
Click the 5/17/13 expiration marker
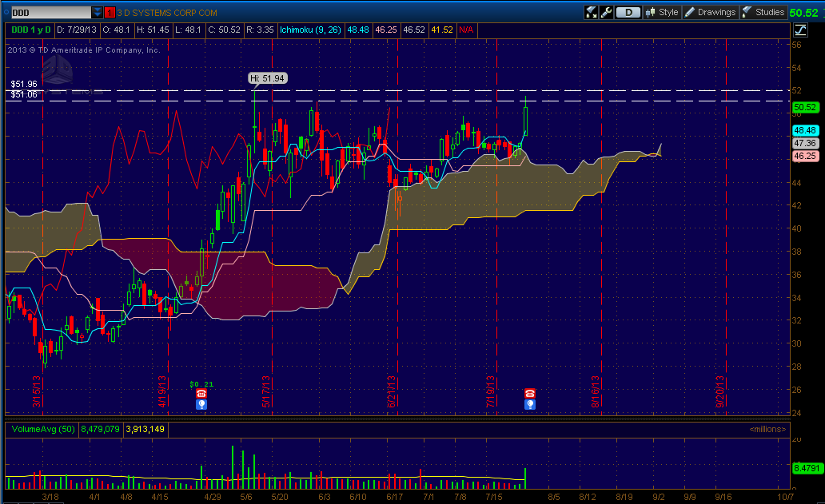coord(265,391)
